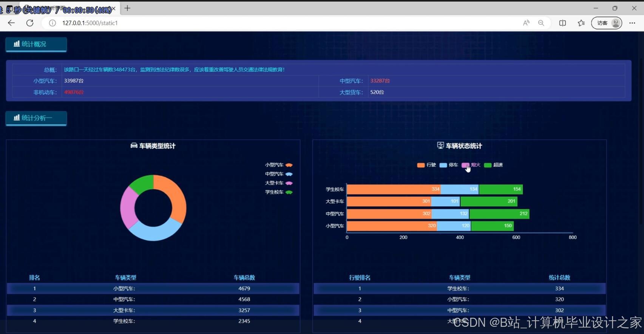Select the row with total 4679

coord(153,289)
